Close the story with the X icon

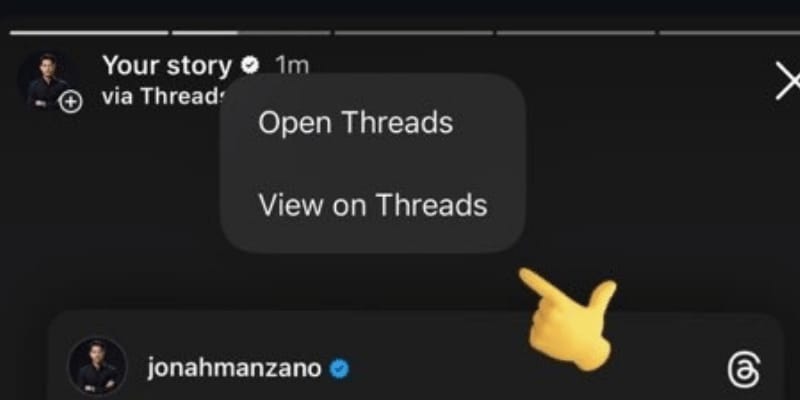pos(788,81)
